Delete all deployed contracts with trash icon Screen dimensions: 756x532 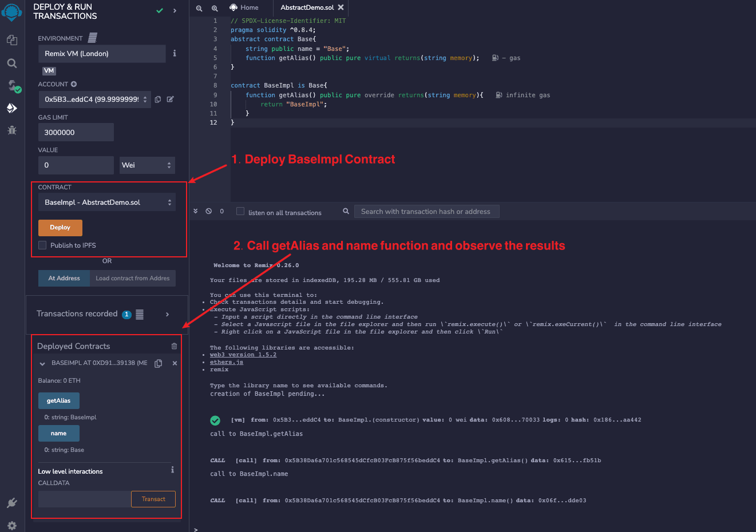[x=174, y=346]
